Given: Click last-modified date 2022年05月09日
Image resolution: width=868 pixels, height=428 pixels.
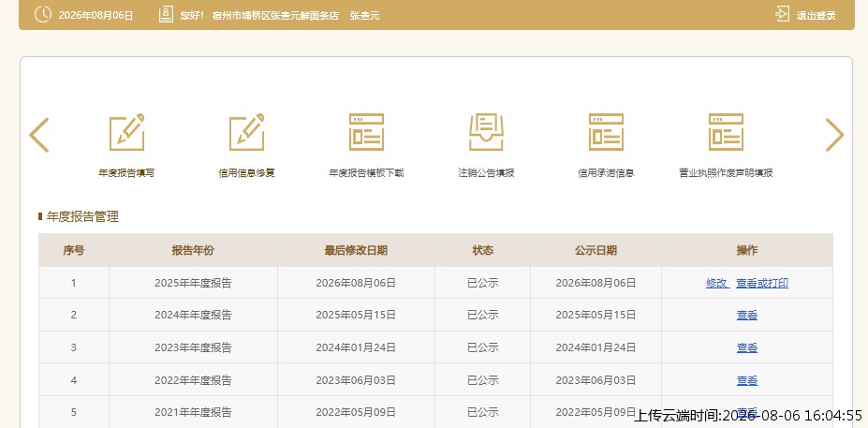Looking at the screenshot, I should tap(356, 412).
